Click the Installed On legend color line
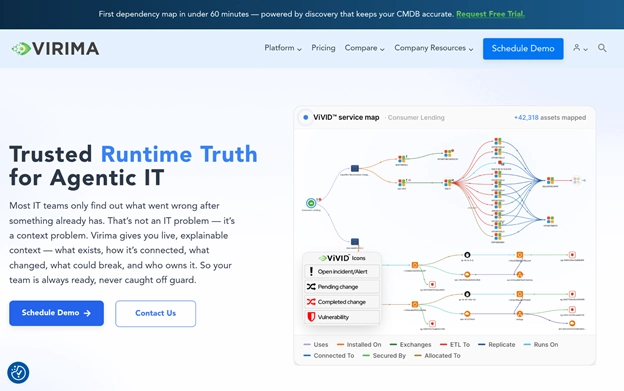The image size is (624, 391). point(340,344)
